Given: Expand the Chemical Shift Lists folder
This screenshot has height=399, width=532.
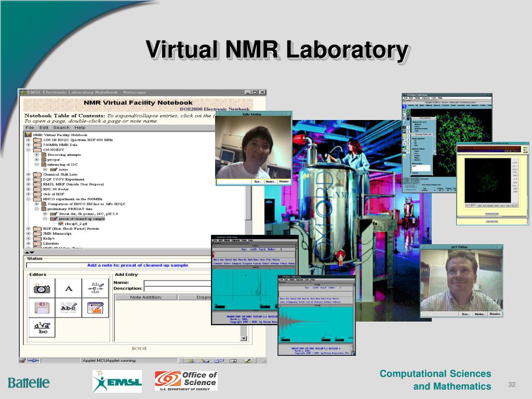Looking at the screenshot, I should tap(29, 175).
